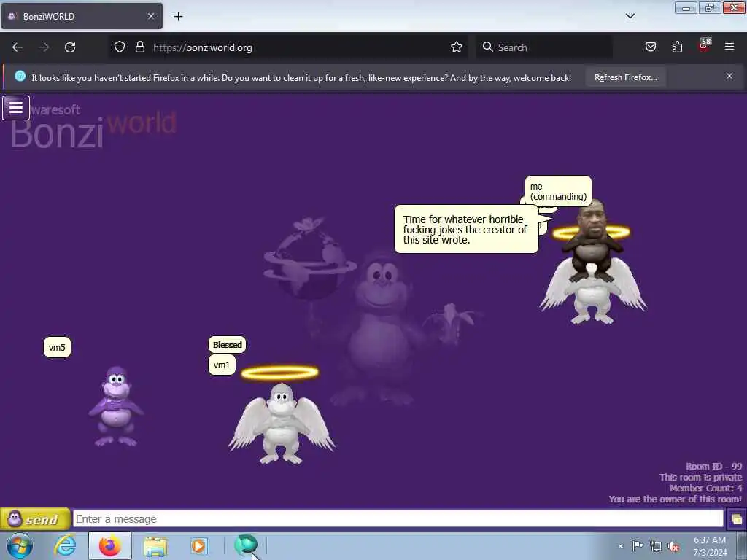
Task: Close the BonziWORLD tab
Action: coord(151,16)
